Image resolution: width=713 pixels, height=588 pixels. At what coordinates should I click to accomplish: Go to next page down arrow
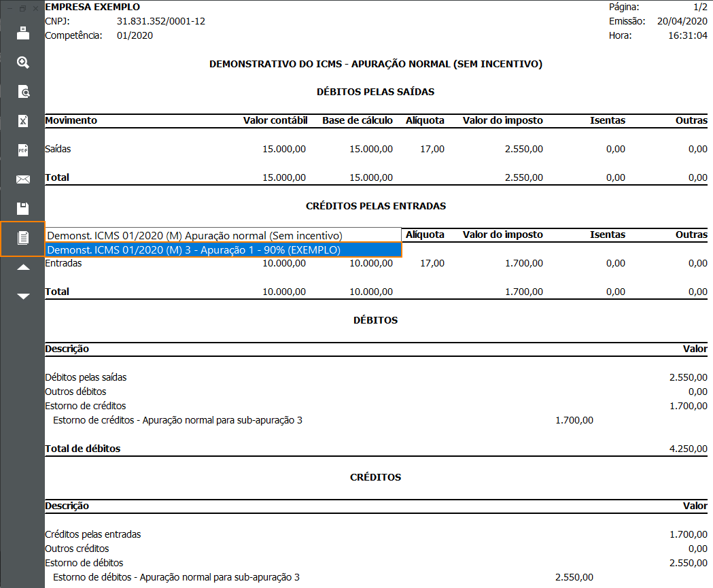point(22,296)
